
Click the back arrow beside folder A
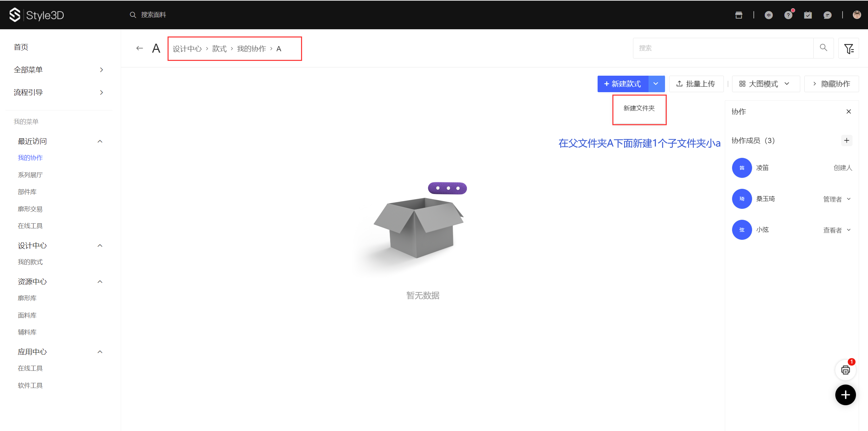point(139,49)
